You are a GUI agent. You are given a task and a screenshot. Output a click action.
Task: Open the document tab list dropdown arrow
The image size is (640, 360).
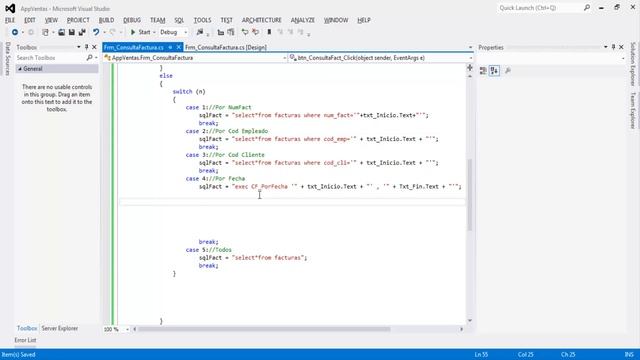tap(470, 47)
